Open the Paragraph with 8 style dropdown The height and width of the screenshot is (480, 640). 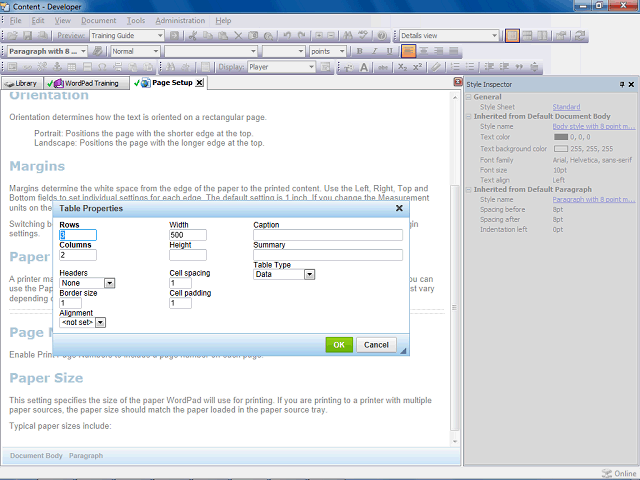(x=47, y=51)
